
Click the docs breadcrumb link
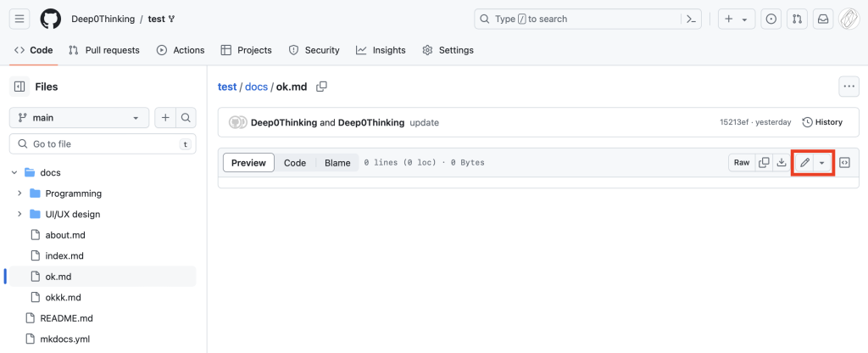(256, 87)
